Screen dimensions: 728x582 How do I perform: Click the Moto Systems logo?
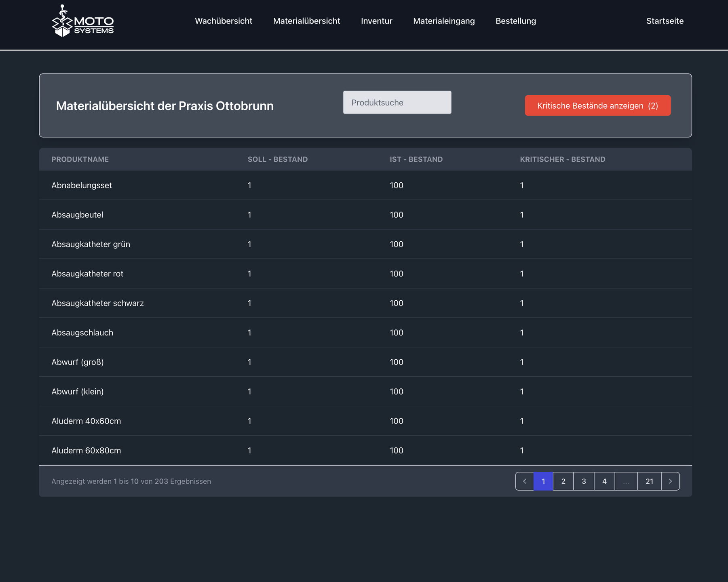click(83, 21)
